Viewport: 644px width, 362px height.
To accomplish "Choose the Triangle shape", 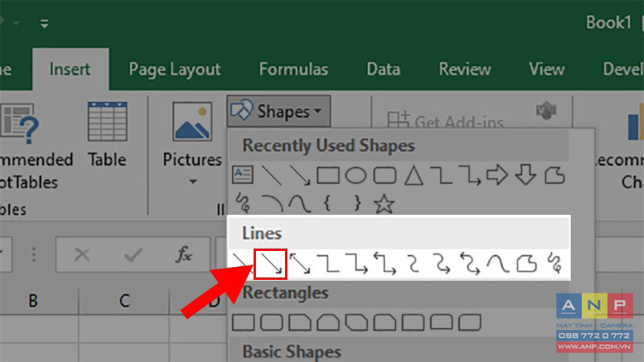I will point(414,175).
